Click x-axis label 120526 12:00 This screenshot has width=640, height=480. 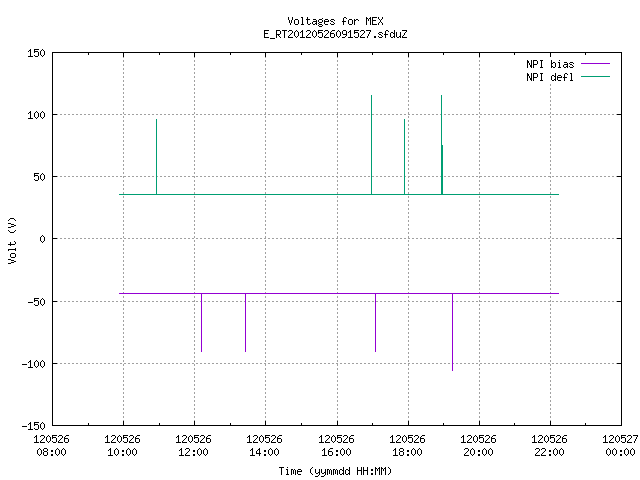tap(193, 446)
